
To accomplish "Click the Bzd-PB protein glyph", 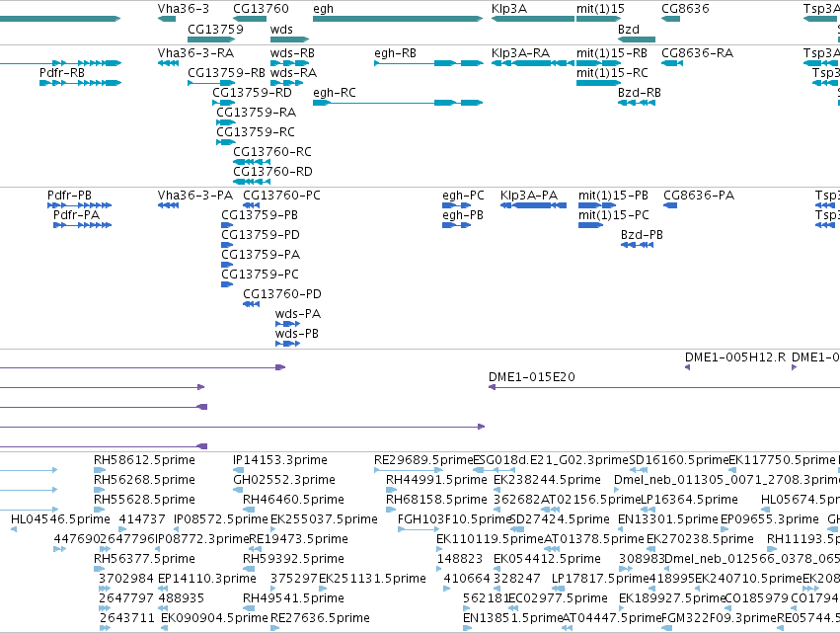I will point(637,245).
